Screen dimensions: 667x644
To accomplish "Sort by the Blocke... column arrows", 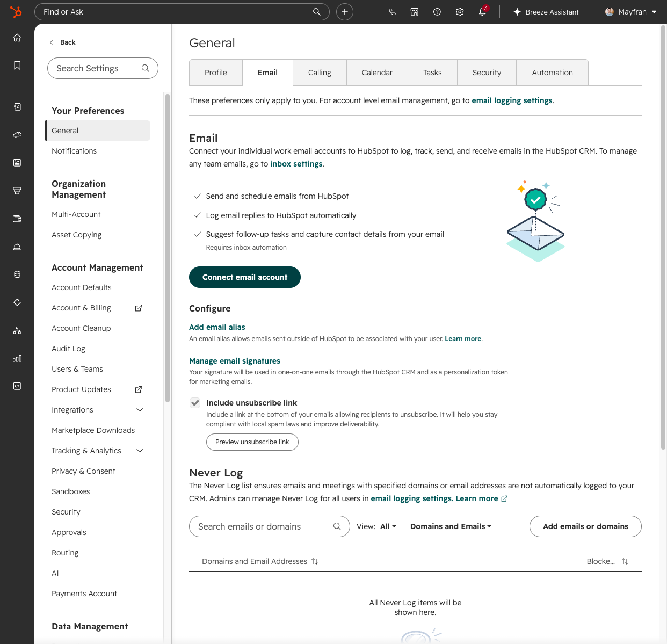I will 625,561.
